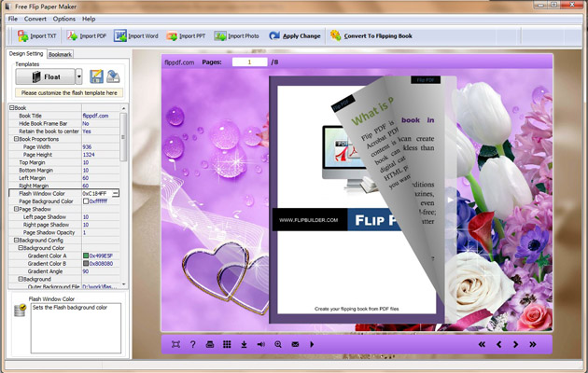
Task: Click the zoom in magnifier icon
Action: [x=278, y=344]
